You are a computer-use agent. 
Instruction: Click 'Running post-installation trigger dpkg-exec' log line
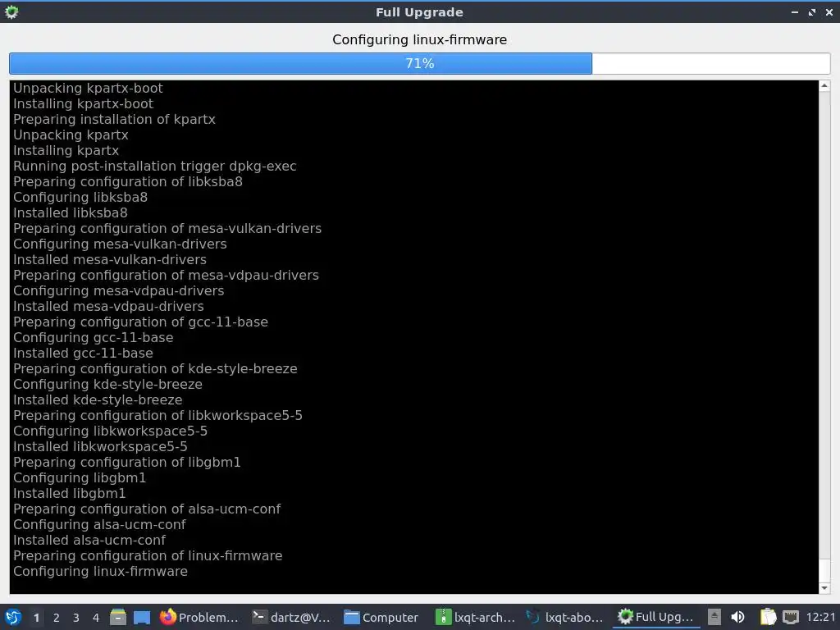pos(155,166)
